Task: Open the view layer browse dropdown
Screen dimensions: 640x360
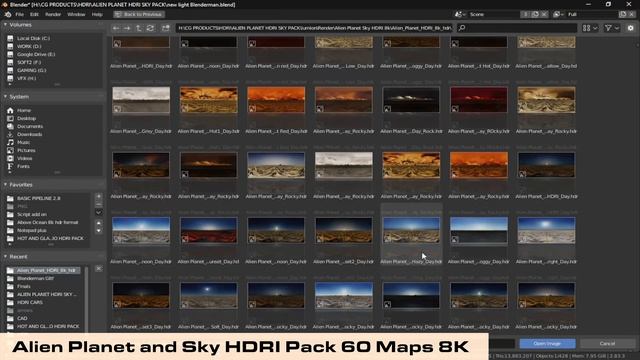Action: coord(558,14)
